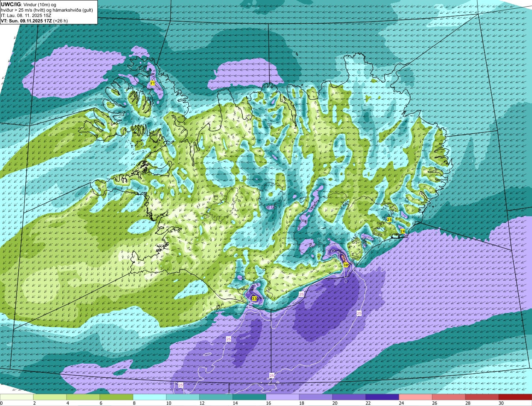
Task: Click the 'VT: Sun. 09.11.2025 17Z' valid-time line
Action: click(34, 21)
